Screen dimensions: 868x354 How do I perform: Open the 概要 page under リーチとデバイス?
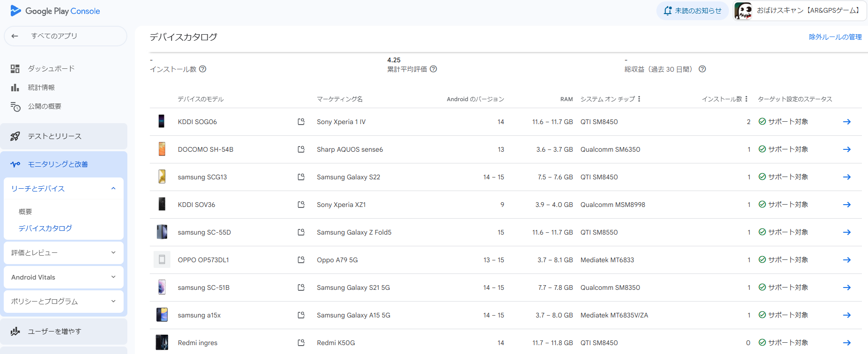25,212
